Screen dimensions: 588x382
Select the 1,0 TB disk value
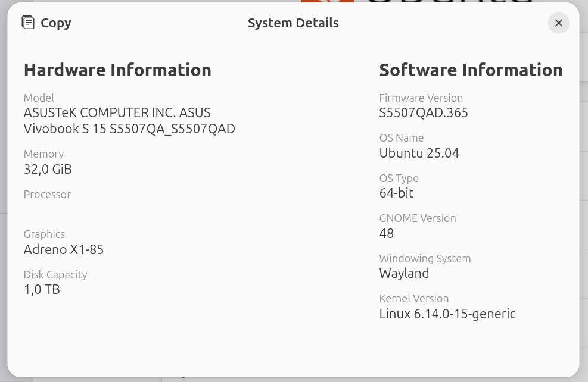tap(42, 289)
